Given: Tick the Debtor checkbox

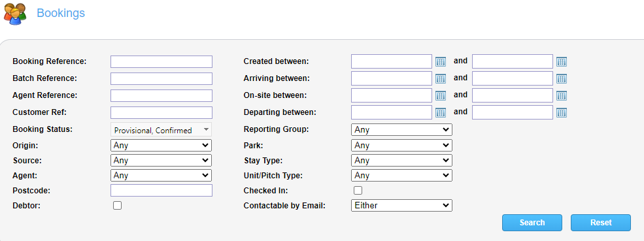Looking at the screenshot, I should point(118,206).
